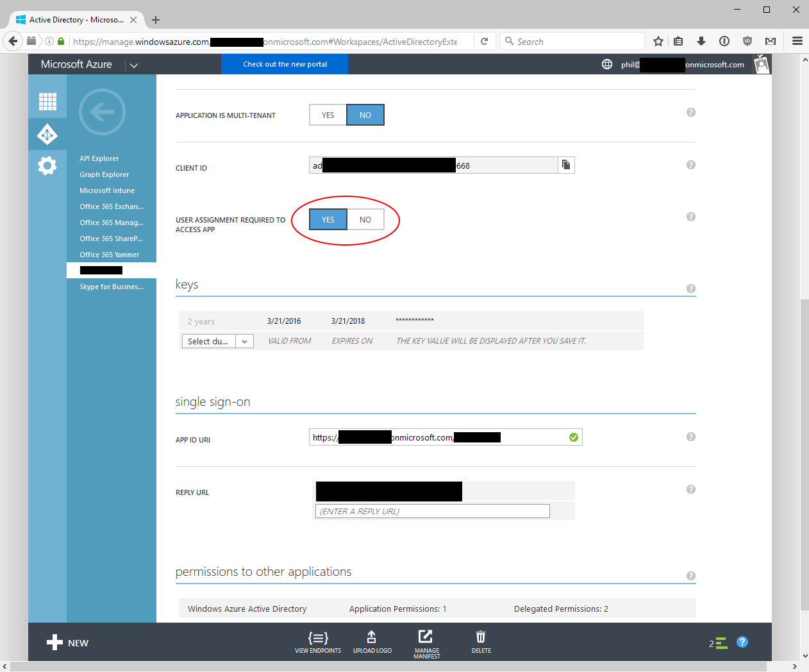This screenshot has width=809, height=672.
Task: Click the Client ID field
Action: [433, 165]
